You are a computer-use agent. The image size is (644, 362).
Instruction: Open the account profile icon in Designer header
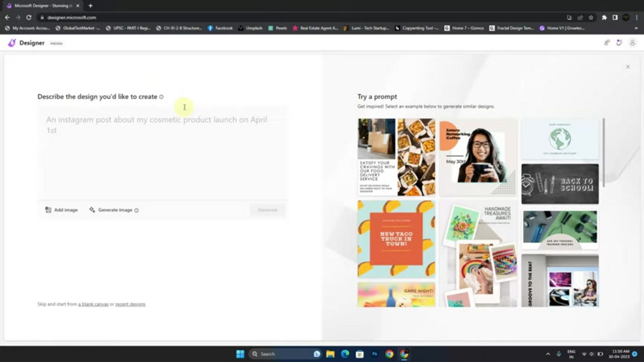click(634, 43)
